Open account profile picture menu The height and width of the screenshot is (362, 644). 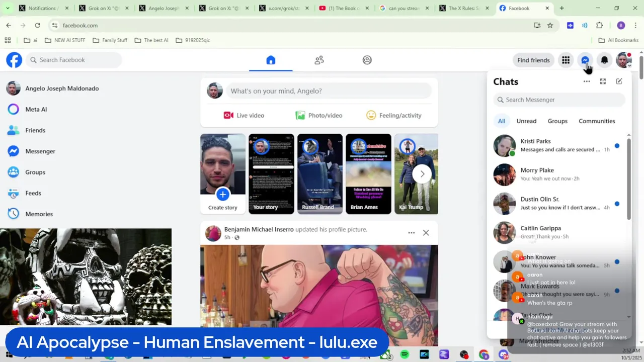(624, 60)
